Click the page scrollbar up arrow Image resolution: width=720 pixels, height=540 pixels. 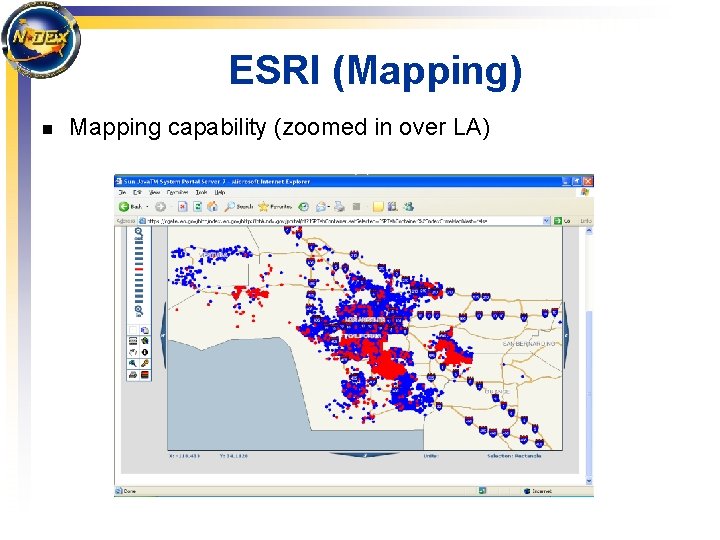[589, 231]
